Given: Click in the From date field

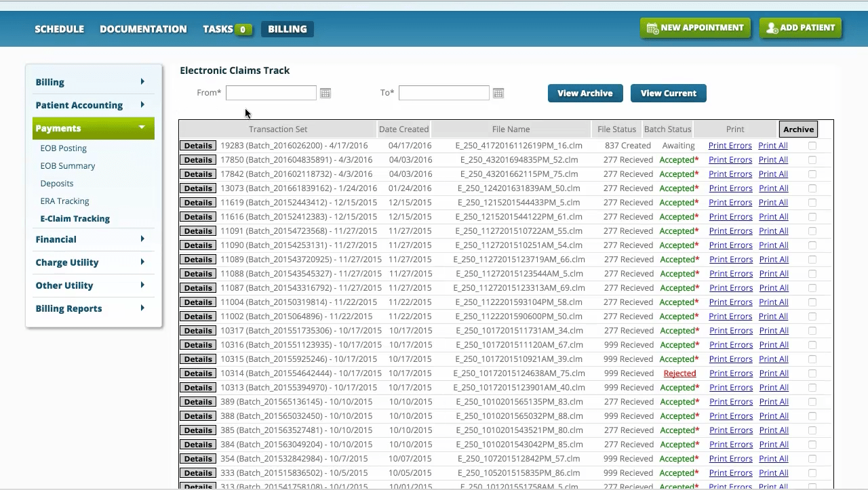Looking at the screenshot, I should [x=271, y=93].
